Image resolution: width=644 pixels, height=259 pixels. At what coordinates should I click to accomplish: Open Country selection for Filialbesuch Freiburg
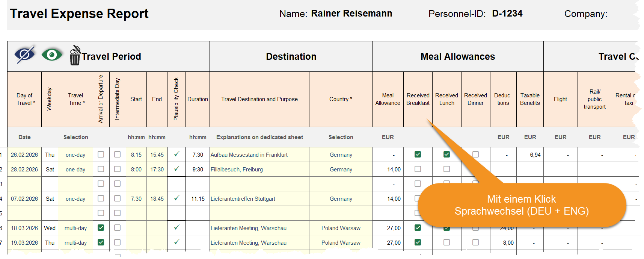341,170
